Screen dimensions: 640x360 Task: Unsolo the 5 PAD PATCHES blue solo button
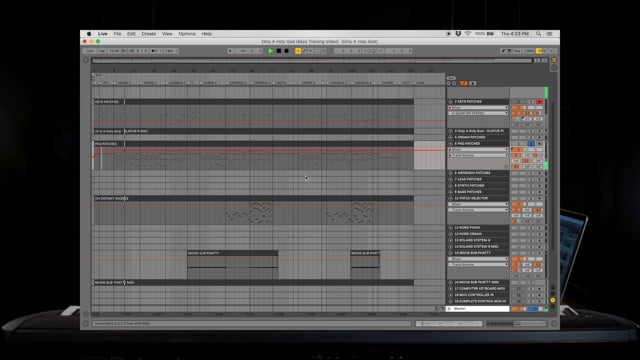point(531,144)
